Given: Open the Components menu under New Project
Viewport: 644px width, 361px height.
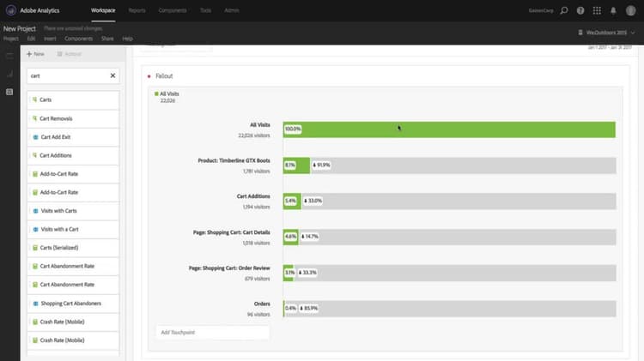Looking at the screenshot, I should click(78, 39).
